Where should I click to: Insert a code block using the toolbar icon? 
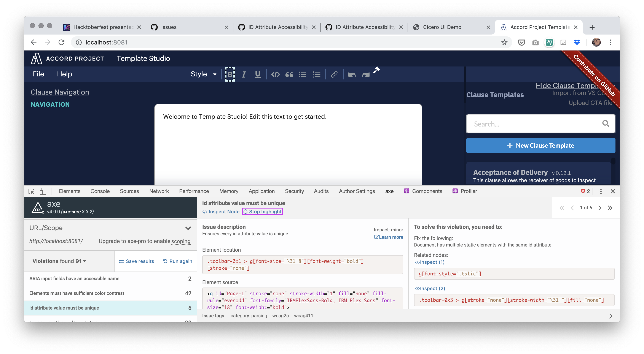[x=276, y=74]
